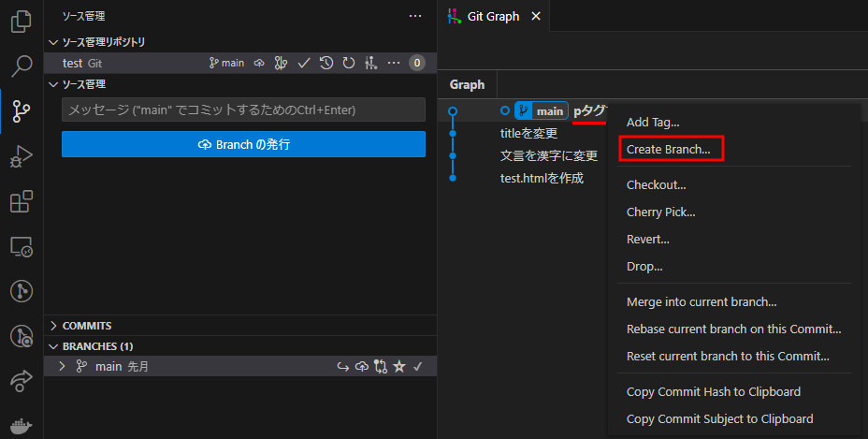Click the checkmark icon on main branch row
The image size is (868, 439).
pyautogui.click(x=418, y=366)
